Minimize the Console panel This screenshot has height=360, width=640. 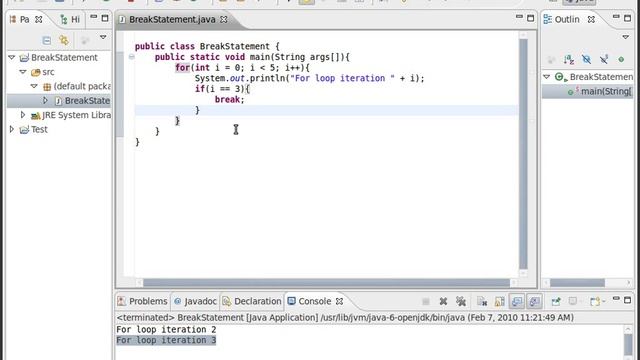click(616, 299)
